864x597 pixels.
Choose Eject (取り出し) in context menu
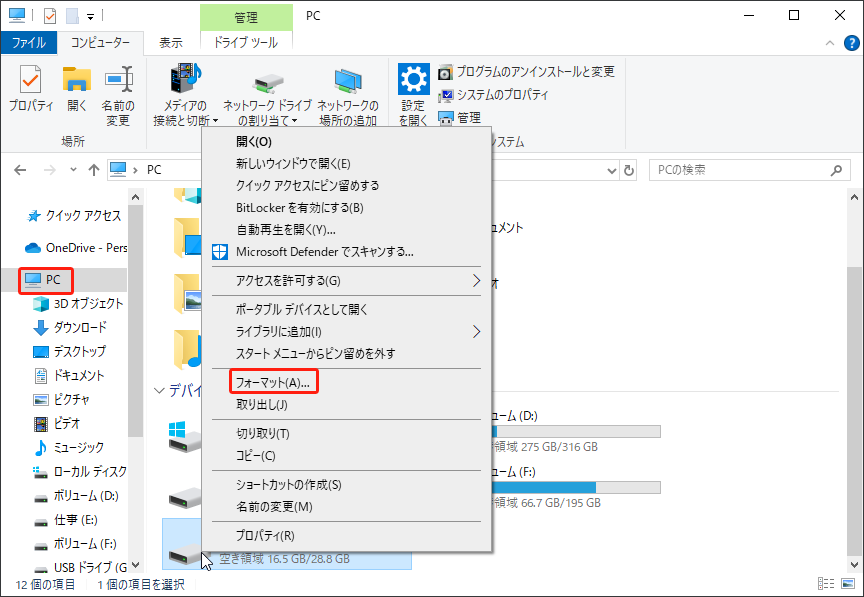point(347,405)
